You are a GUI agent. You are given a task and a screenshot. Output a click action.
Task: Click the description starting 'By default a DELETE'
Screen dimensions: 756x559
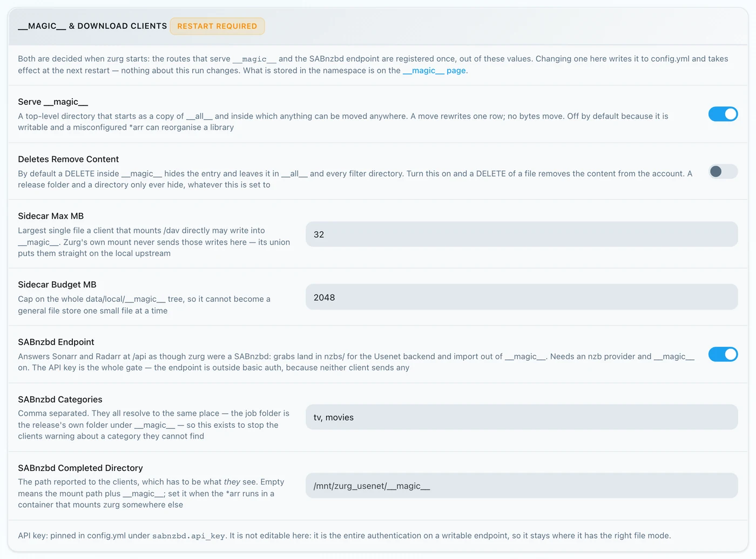pyautogui.click(x=355, y=179)
